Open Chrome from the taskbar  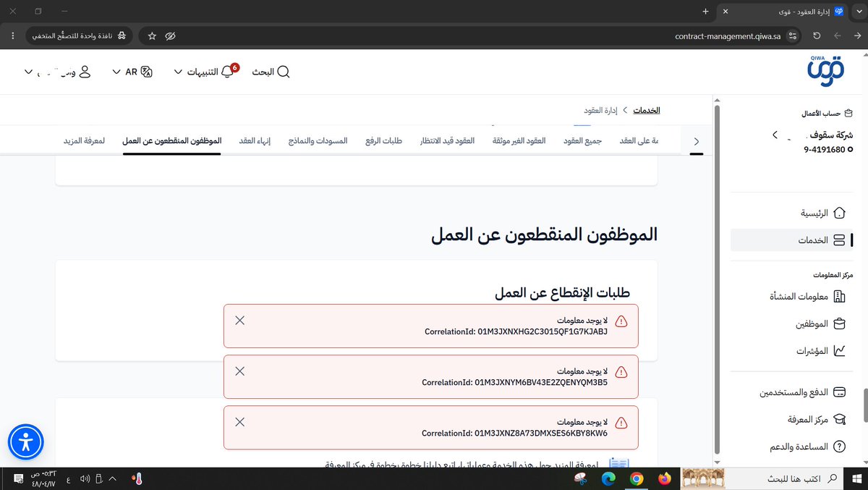(x=637, y=478)
